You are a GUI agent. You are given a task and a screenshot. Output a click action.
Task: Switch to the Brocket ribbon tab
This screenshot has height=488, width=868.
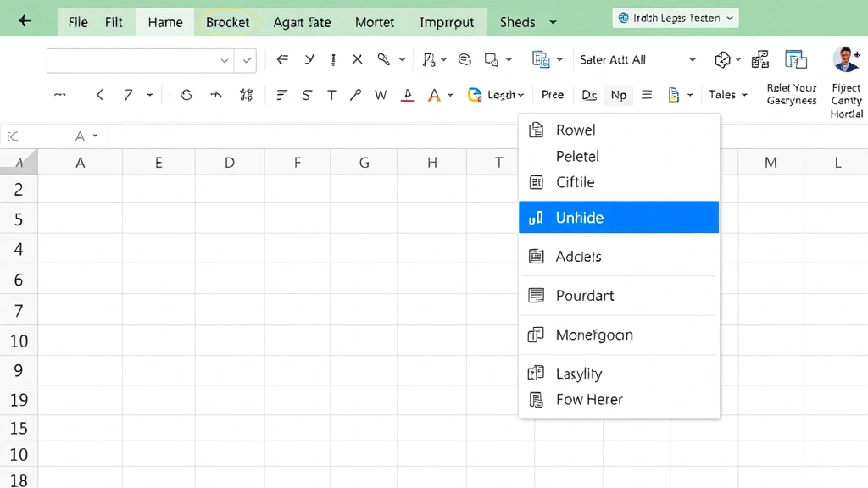228,22
